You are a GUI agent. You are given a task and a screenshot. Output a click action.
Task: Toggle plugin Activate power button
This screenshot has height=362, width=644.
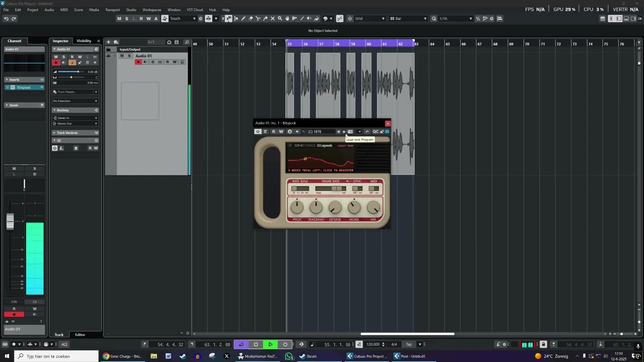tap(258, 132)
